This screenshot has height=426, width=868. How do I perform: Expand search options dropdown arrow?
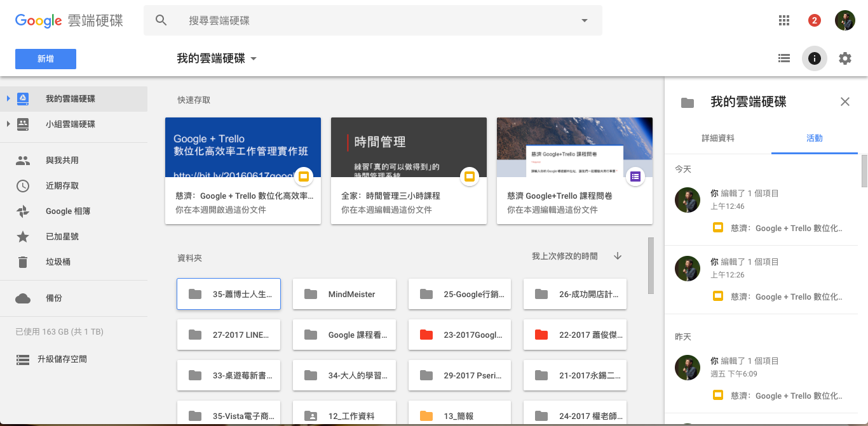click(x=585, y=21)
